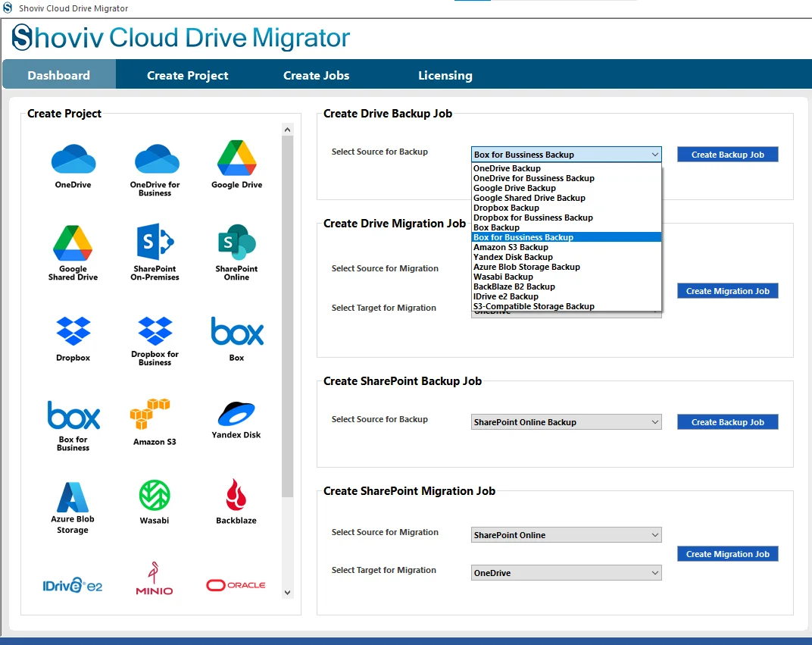Select OneDrive for Bussiness Backup option
The image size is (812, 645).
[x=567, y=178]
